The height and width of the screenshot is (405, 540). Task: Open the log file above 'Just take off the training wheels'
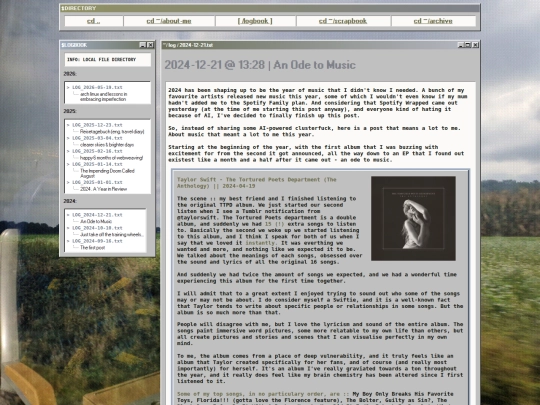pyautogui.click(x=97, y=228)
